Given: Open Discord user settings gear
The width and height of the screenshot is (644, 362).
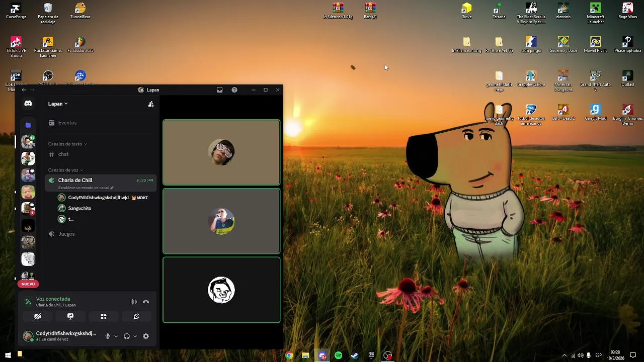Looking at the screenshot, I should click(x=146, y=336).
